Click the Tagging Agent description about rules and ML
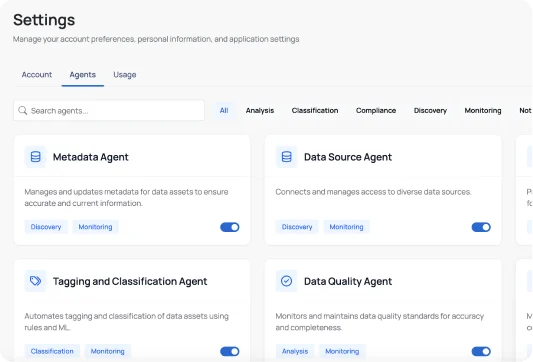The height and width of the screenshot is (362, 533). click(126, 322)
